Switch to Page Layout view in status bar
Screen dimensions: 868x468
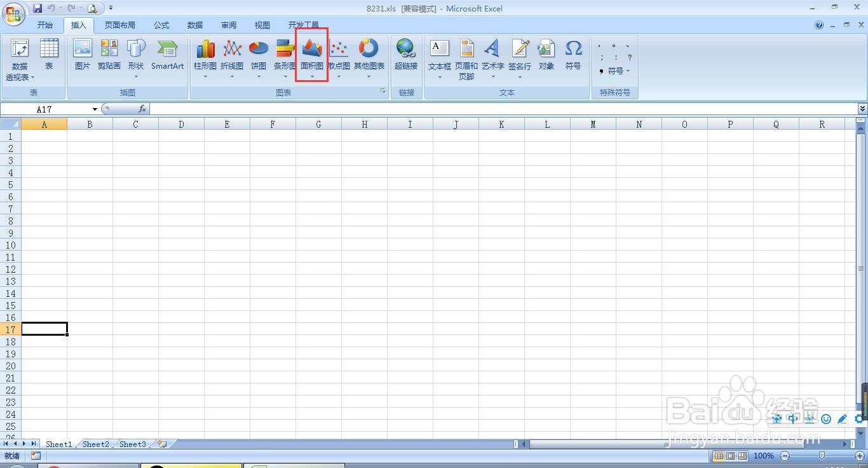(730, 456)
